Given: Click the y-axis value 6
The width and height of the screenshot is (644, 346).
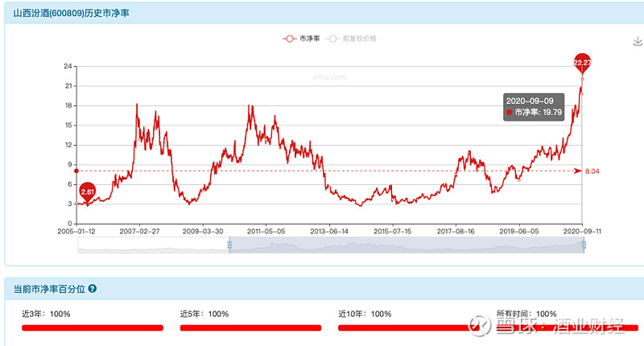Looking at the screenshot, I should [x=70, y=184].
